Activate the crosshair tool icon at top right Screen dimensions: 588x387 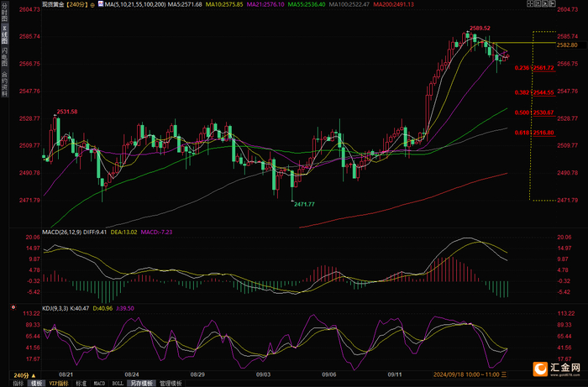(530, 3)
